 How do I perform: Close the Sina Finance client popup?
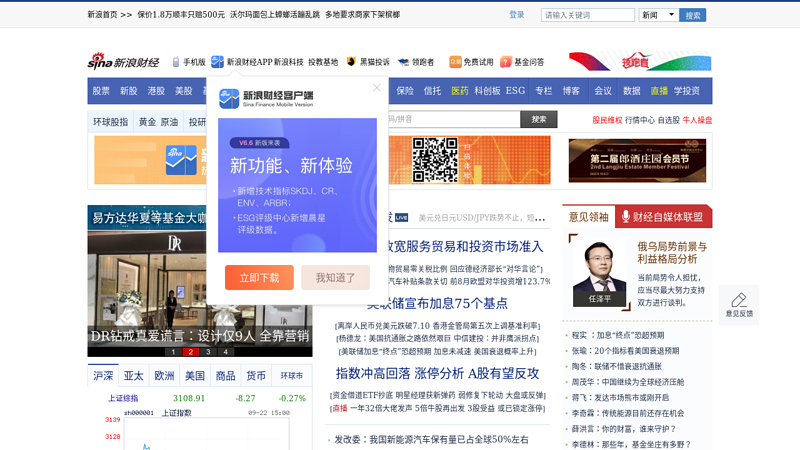tap(377, 88)
